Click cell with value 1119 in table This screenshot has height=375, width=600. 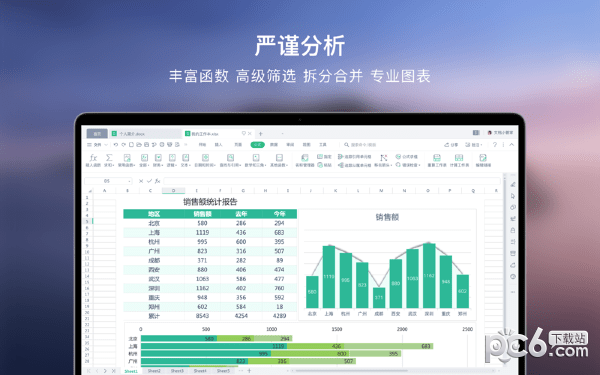click(x=202, y=232)
